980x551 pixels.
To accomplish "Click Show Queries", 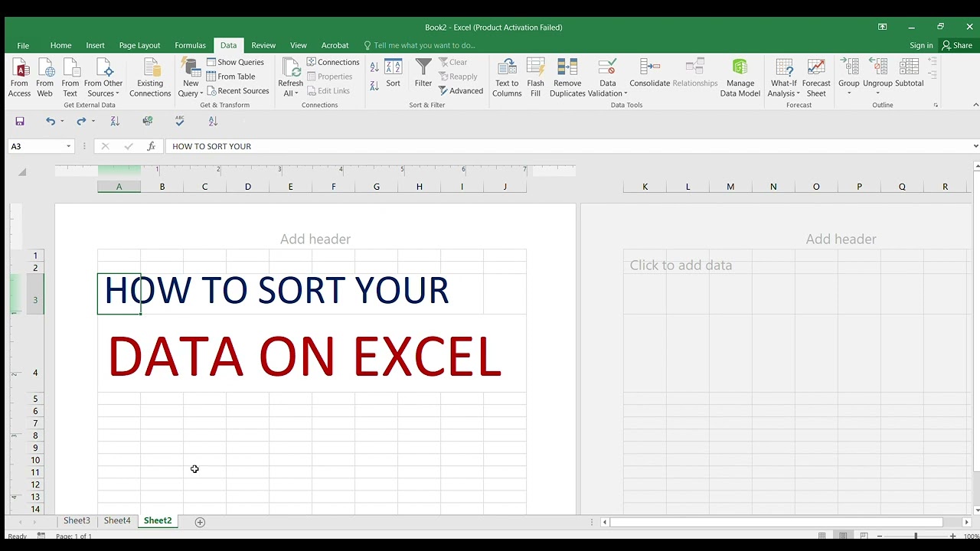I will tap(235, 62).
